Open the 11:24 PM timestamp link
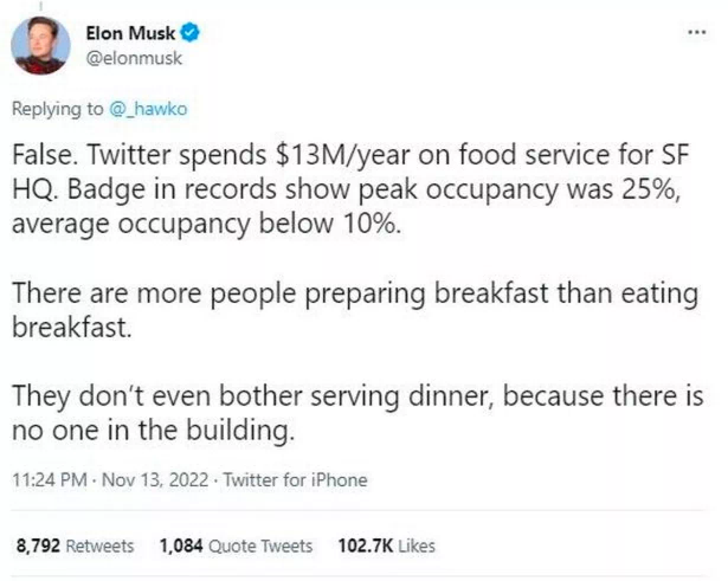The image size is (728, 581). click(x=50, y=479)
